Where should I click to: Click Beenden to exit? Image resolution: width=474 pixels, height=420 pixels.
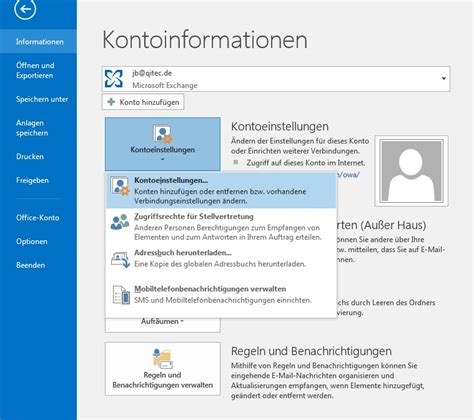point(38,265)
